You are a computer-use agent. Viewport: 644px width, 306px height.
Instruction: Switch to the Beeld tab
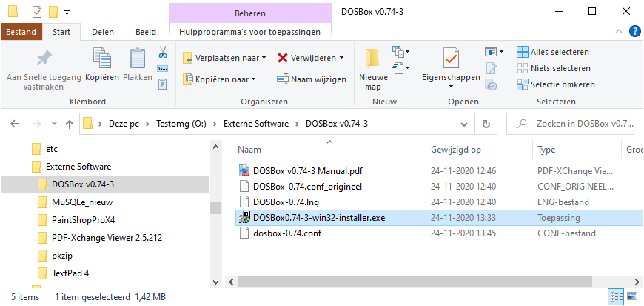point(145,32)
